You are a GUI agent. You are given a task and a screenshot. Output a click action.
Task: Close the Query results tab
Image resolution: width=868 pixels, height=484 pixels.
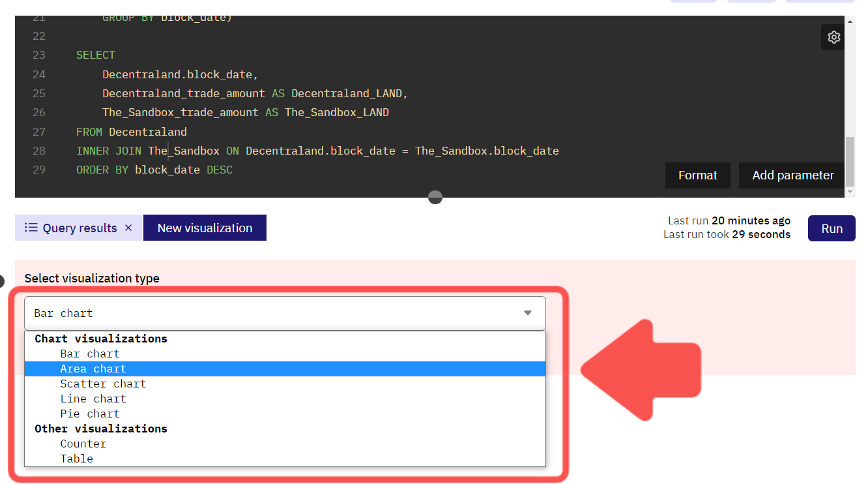pyautogui.click(x=128, y=227)
